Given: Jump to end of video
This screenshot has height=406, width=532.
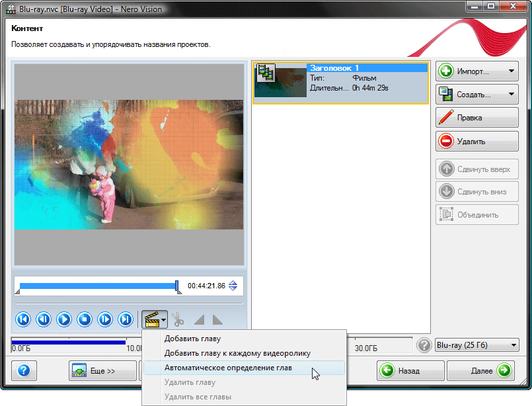Looking at the screenshot, I should tap(126, 319).
